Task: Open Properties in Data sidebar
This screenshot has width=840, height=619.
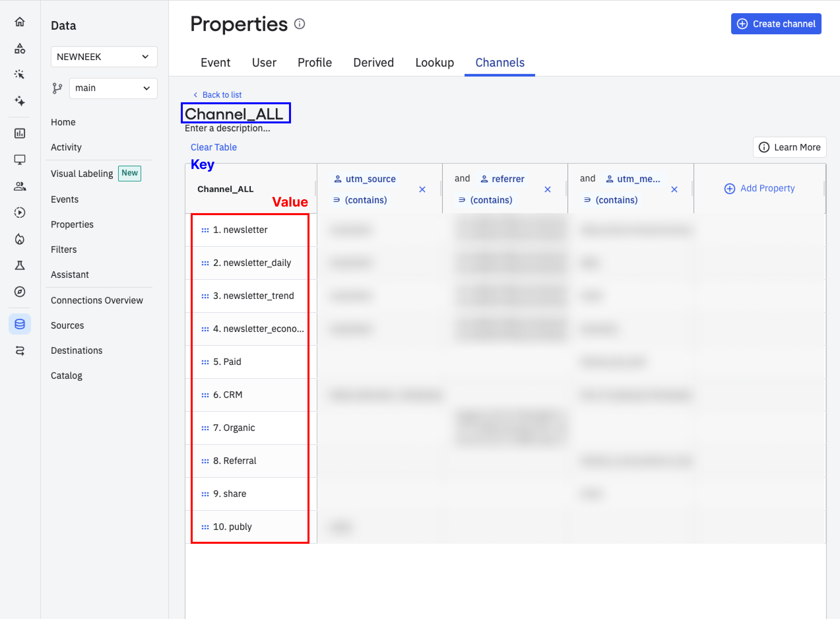Action: coord(72,224)
